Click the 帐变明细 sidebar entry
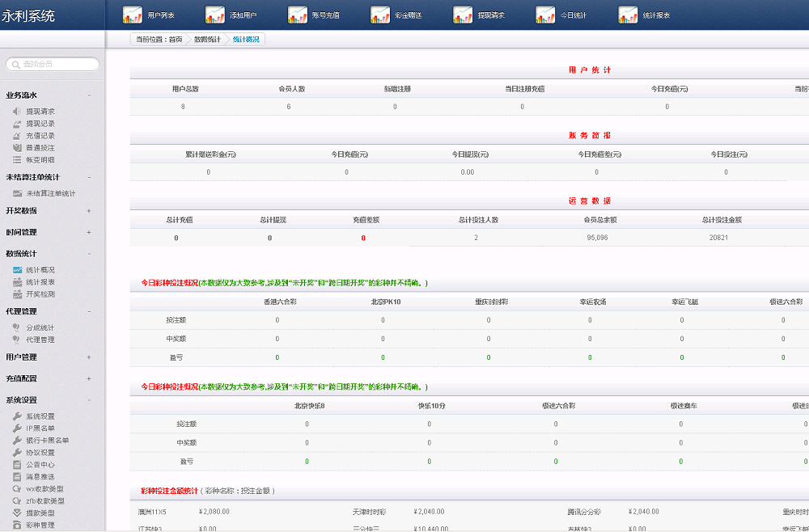The width and height of the screenshot is (809, 532). (40, 158)
